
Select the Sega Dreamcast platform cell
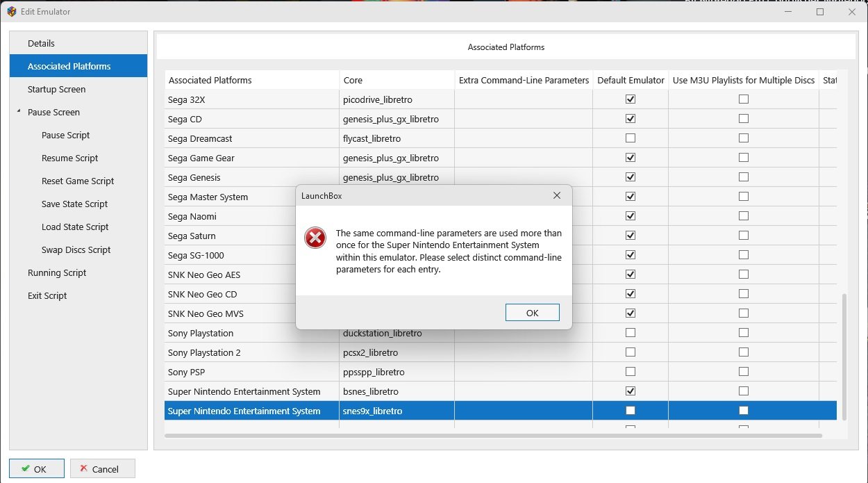tap(252, 138)
